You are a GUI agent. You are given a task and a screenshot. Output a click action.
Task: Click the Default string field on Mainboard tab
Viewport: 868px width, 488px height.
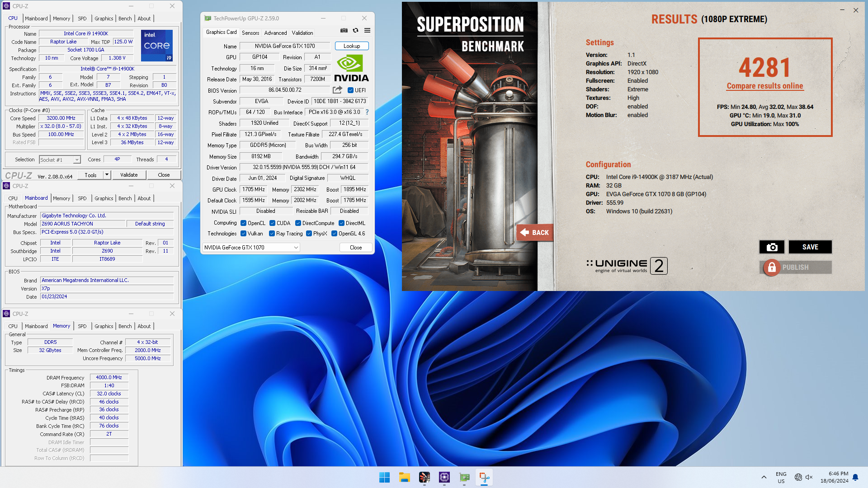(150, 224)
